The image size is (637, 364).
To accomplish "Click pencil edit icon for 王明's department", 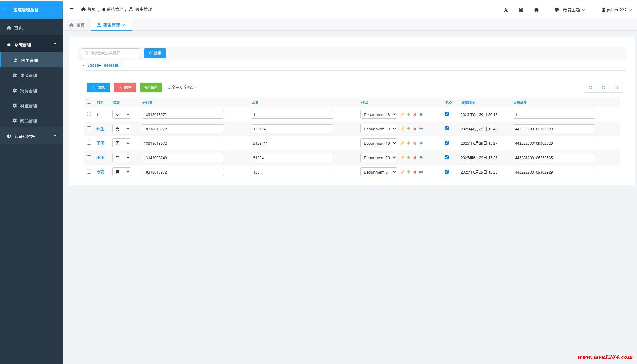I will [402, 143].
